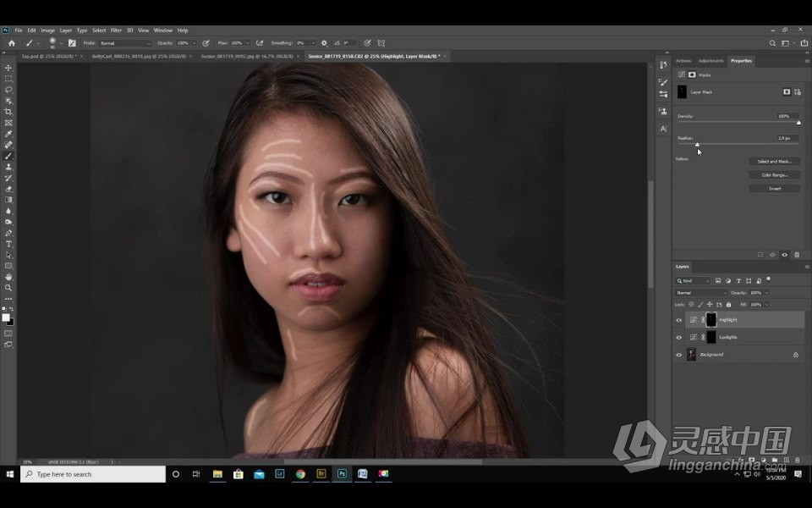Click the foreground color swatch

point(6,317)
